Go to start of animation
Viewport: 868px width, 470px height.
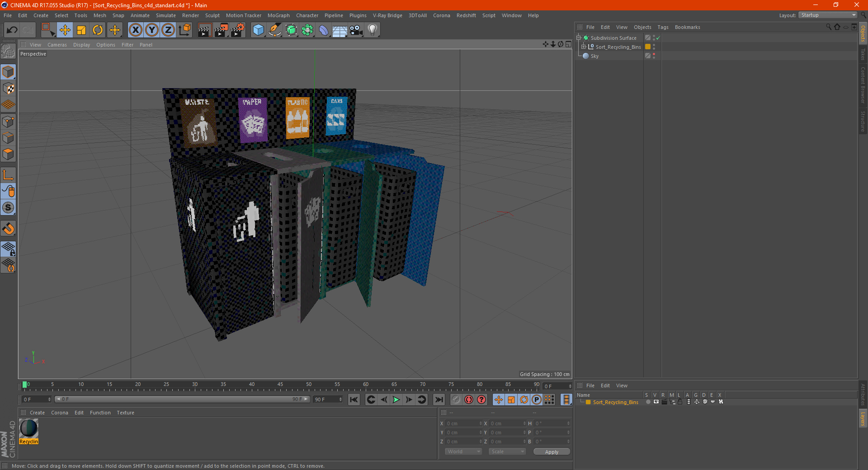click(354, 399)
